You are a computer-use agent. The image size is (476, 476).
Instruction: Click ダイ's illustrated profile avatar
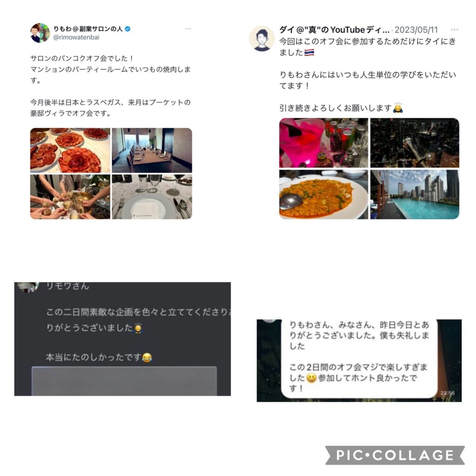[262, 39]
